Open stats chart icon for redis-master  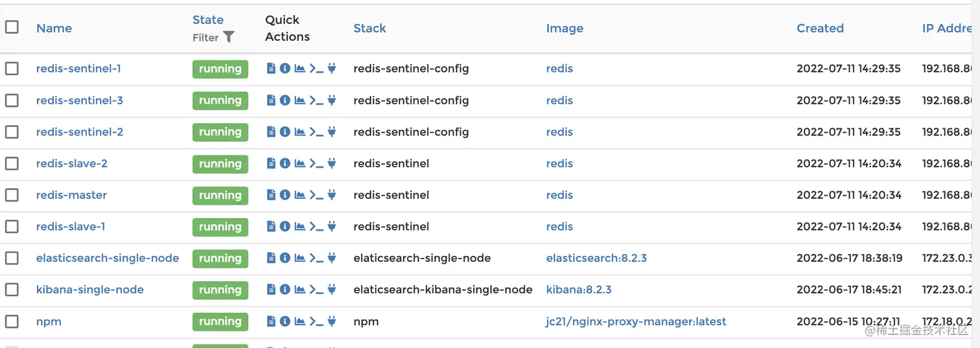point(299,195)
